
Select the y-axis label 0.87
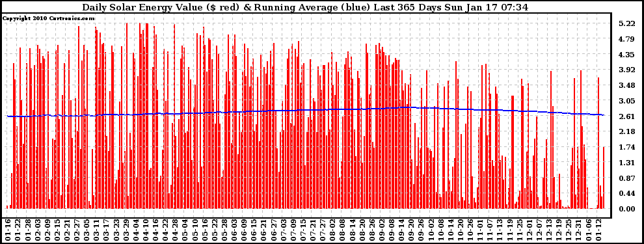click(626, 178)
